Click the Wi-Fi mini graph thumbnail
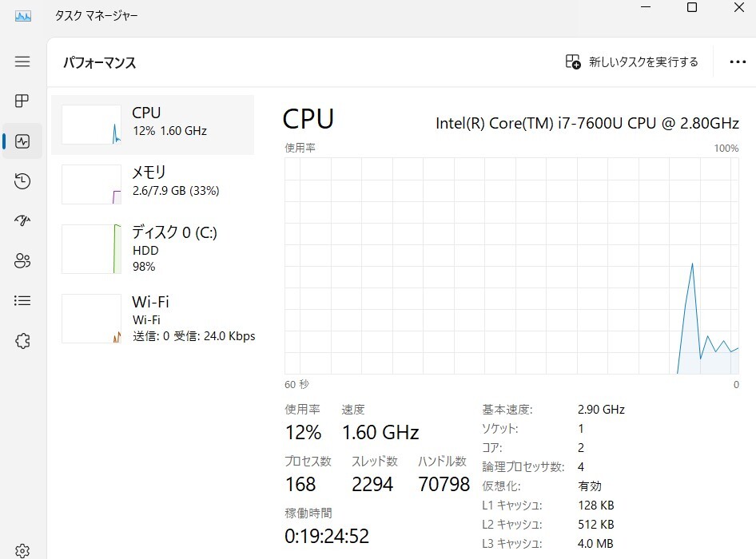Screen dimensions: 756x559 pyautogui.click(x=90, y=318)
